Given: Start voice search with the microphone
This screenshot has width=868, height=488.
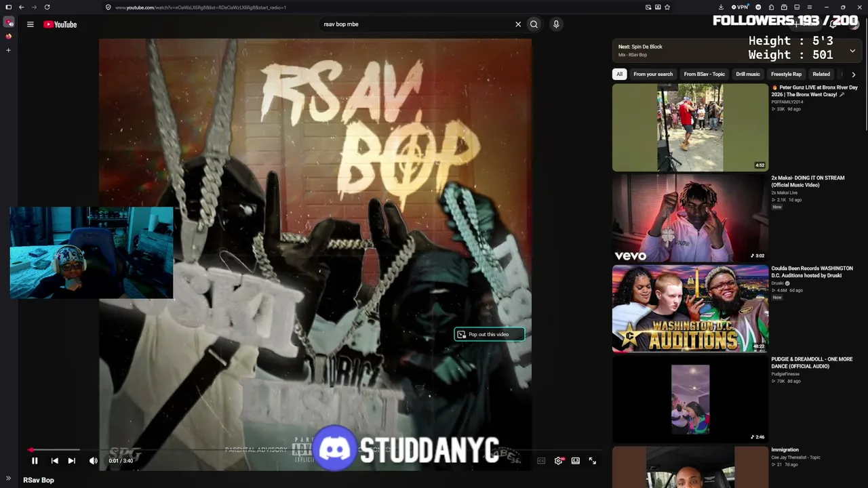Looking at the screenshot, I should coord(556,24).
